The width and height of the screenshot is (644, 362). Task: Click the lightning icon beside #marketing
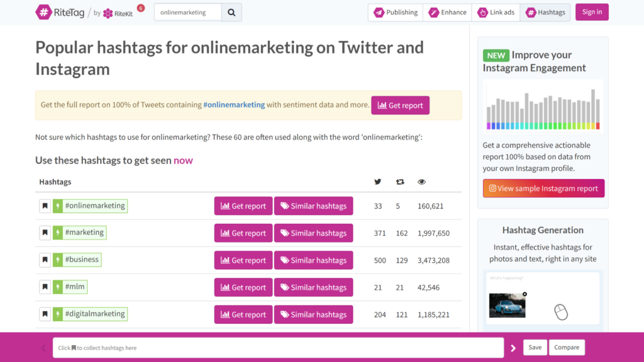click(58, 233)
